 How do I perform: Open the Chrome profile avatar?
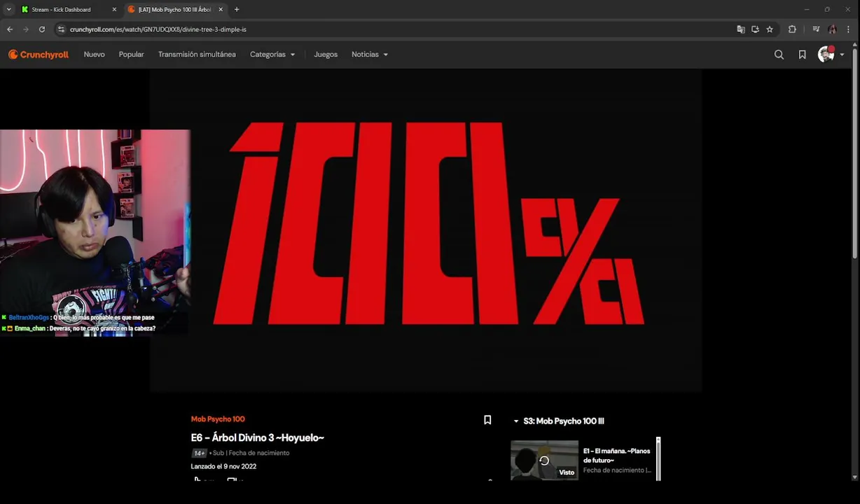(832, 29)
